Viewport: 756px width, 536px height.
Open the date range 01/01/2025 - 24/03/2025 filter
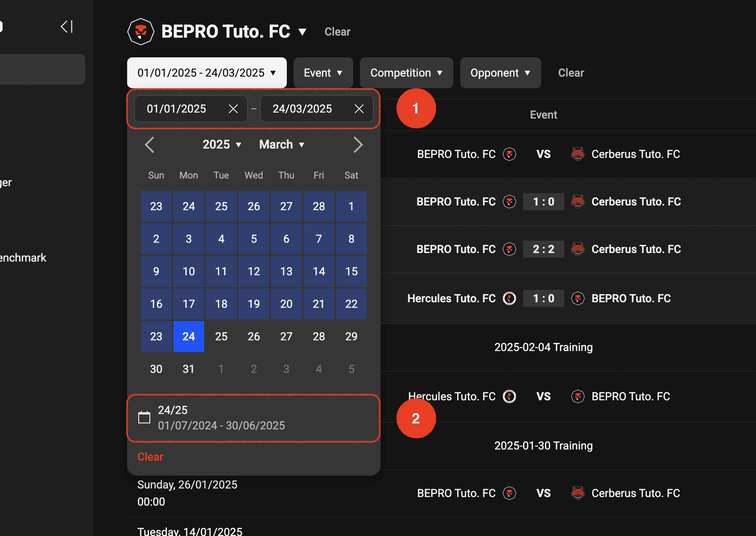coord(207,73)
